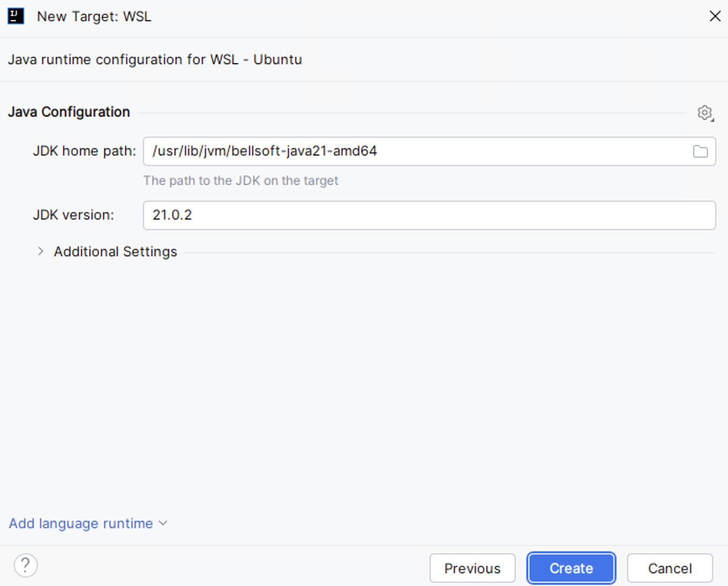Open the chevron next to Add language runtime

coord(162,523)
